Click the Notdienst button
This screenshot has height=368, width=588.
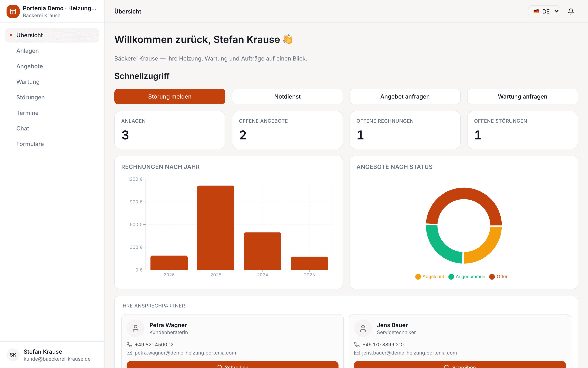(287, 97)
